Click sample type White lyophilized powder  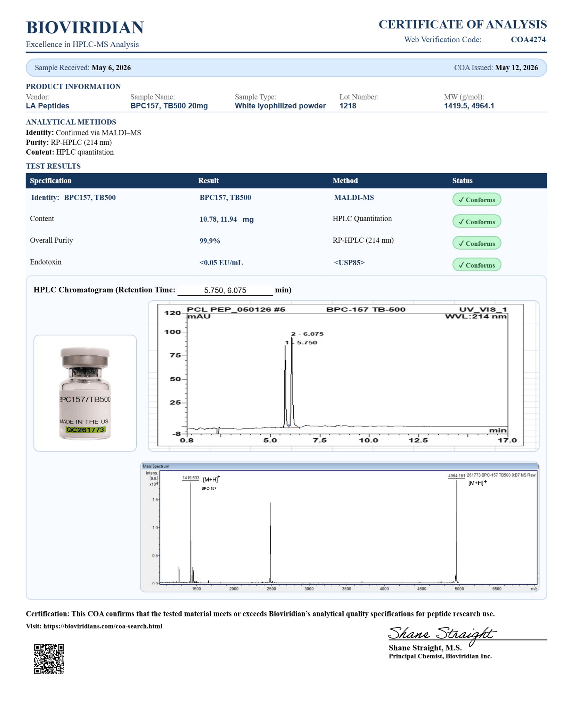(280, 106)
